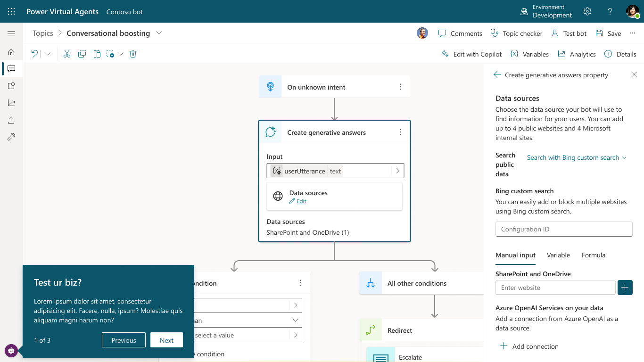Screen dimensions: 644x362
Task: Open the app launcher waffle icon
Action: coord(11,11)
